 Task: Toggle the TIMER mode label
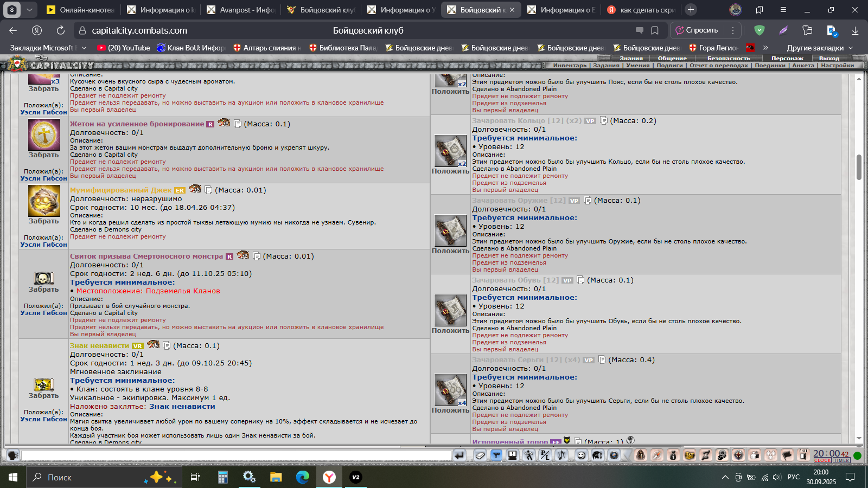tap(841, 460)
